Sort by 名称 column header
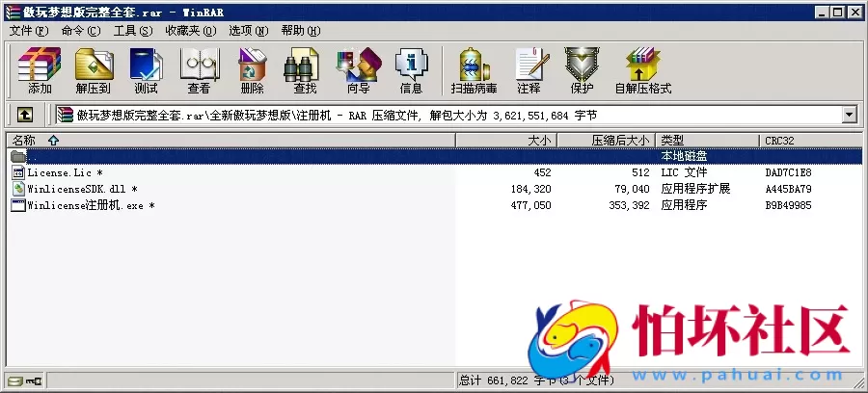 [231, 141]
